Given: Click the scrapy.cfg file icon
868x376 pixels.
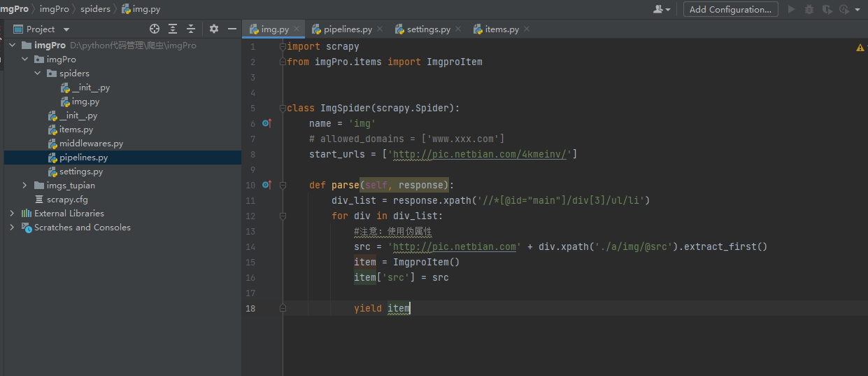Looking at the screenshot, I should 40,200.
